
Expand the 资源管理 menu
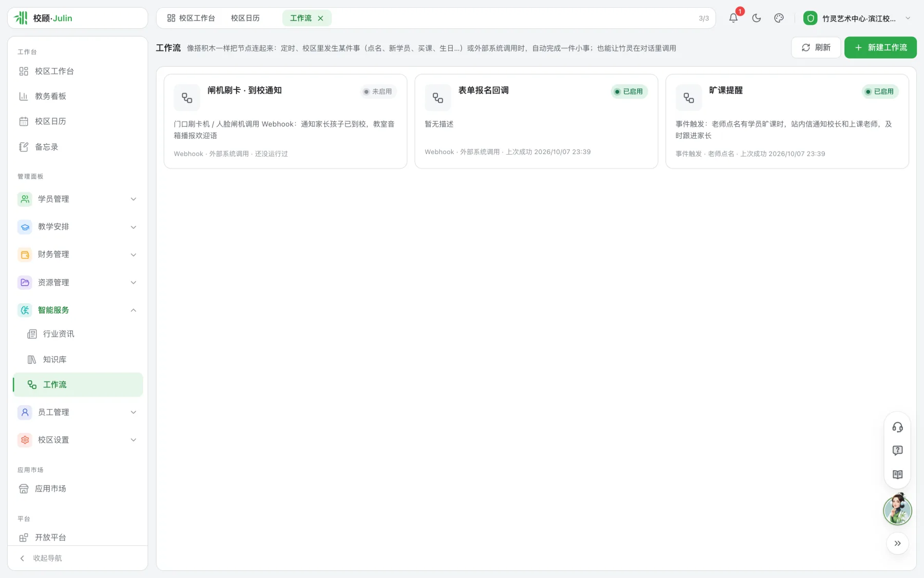click(78, 282)
